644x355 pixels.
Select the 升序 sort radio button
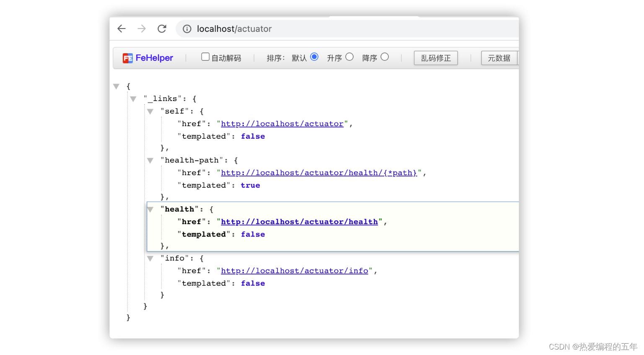(349, 57)
